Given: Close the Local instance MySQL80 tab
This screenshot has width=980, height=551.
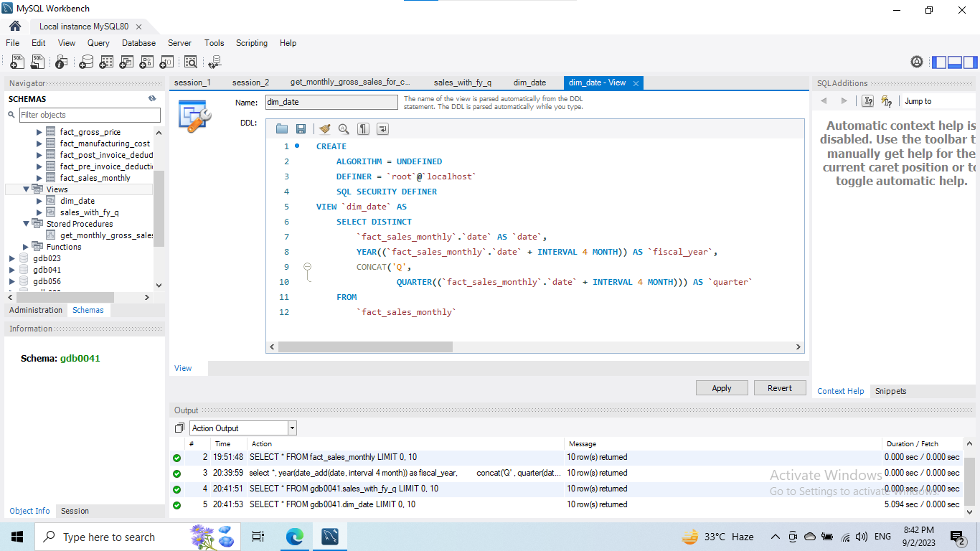Looking at the screenshot, I should point(138,27).
